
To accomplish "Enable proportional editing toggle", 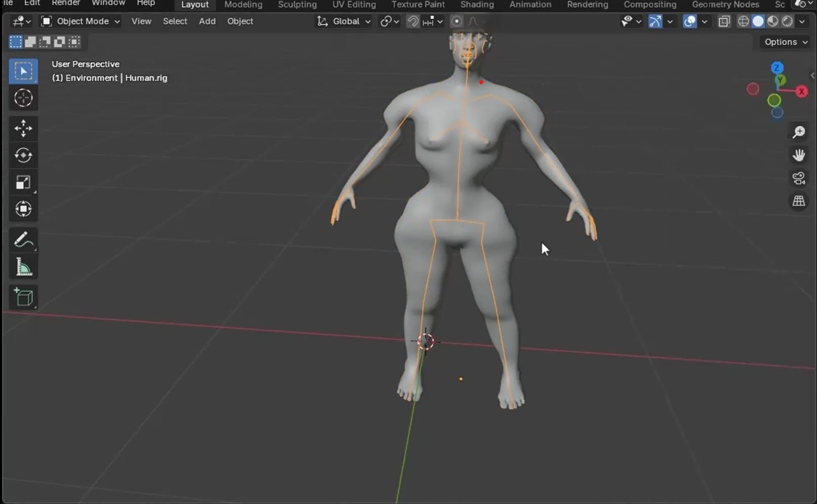I will 456,22.
